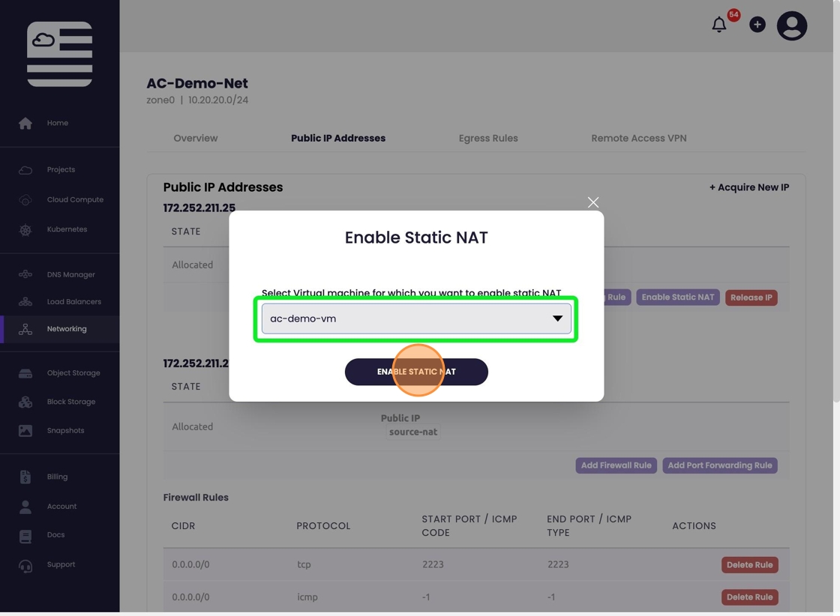Viewport: 840px width, 616px height.
Task: Click the plus create icon in header
Action: pyautogui.click(x=757, y=25)
